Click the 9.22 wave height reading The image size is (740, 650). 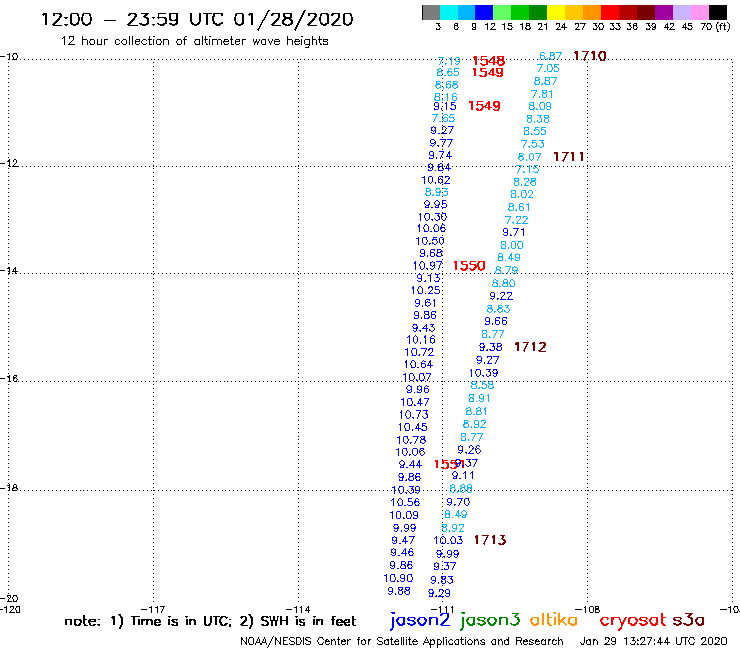coord(501,296)
